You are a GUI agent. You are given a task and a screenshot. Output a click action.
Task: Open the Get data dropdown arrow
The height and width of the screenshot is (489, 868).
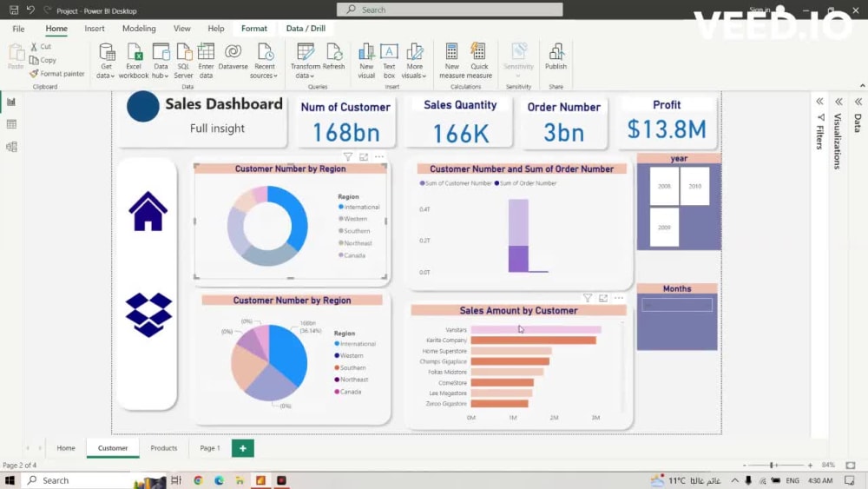(x=112, y=76)
